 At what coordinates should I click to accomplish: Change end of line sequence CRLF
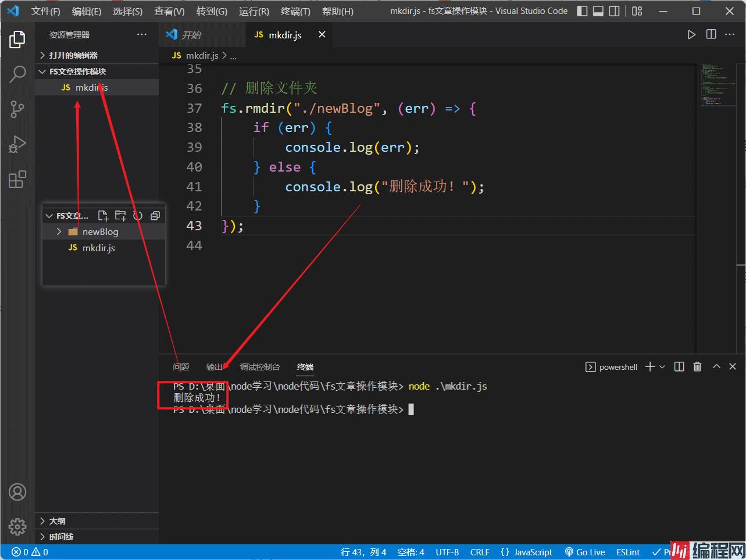pyautogui.click(x=480, y=552)
